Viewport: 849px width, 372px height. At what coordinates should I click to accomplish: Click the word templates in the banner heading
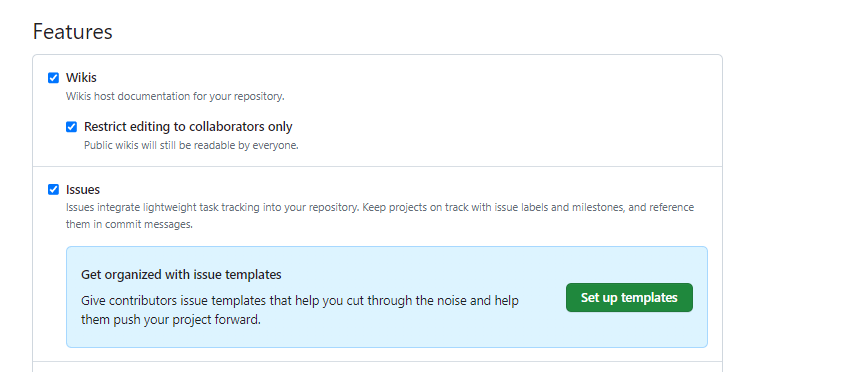tap(256, 275)
